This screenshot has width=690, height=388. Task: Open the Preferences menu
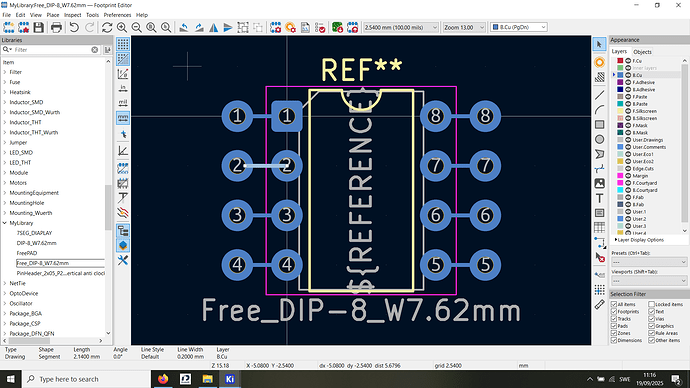117,15
